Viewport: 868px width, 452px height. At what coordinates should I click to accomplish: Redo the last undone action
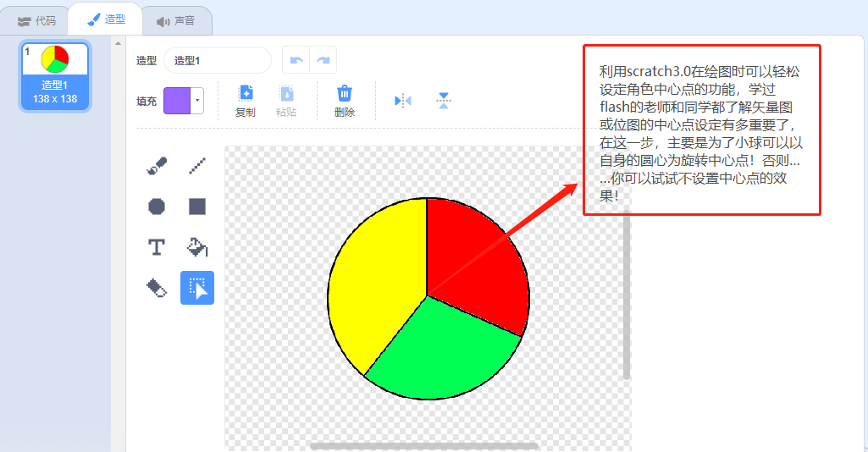[x=323, y=60]
